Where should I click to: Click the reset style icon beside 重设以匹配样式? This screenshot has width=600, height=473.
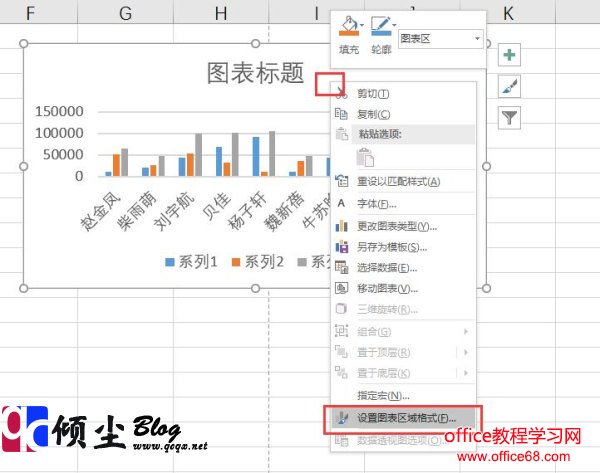pos(341,180)
